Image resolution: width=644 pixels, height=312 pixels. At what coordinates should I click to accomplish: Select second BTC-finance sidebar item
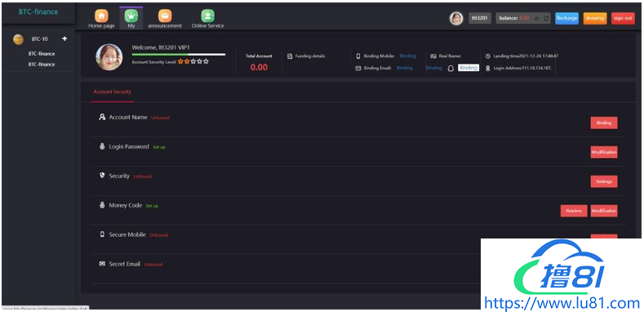(x=42, y=65)
